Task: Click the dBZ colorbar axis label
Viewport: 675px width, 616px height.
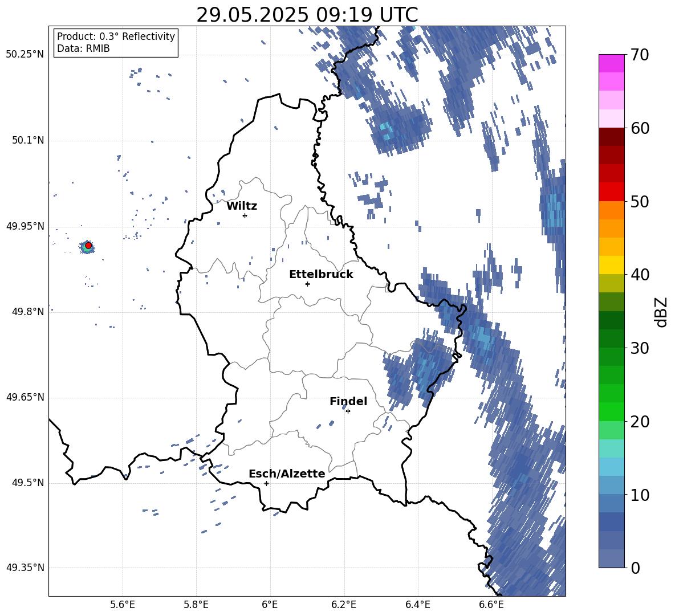Action: coord(662,312)
